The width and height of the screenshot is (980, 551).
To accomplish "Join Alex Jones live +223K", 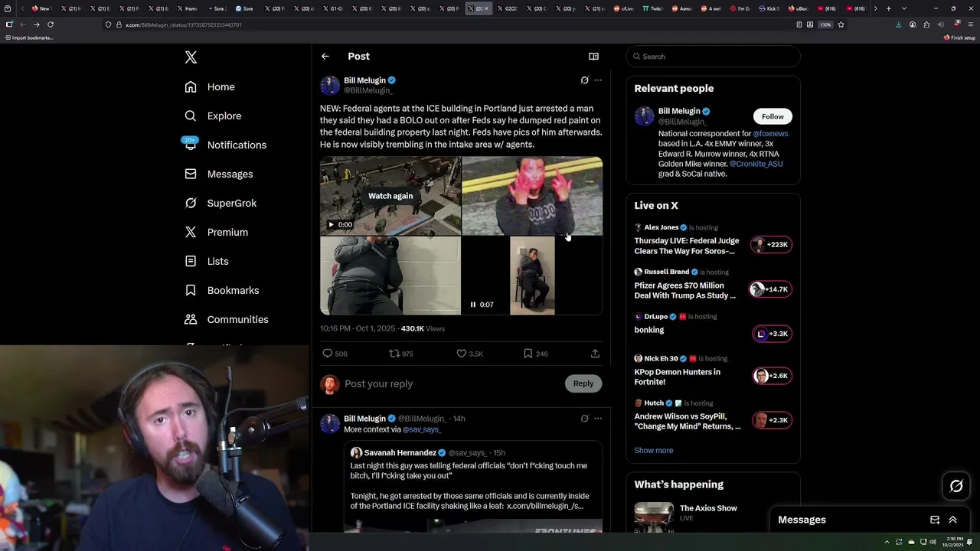I will [771, 245].
